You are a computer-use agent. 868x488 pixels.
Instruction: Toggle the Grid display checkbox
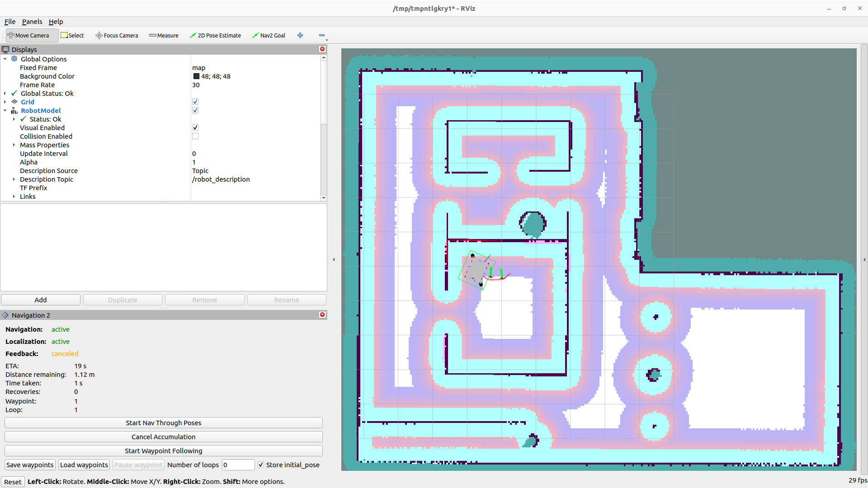coord(195,102)
